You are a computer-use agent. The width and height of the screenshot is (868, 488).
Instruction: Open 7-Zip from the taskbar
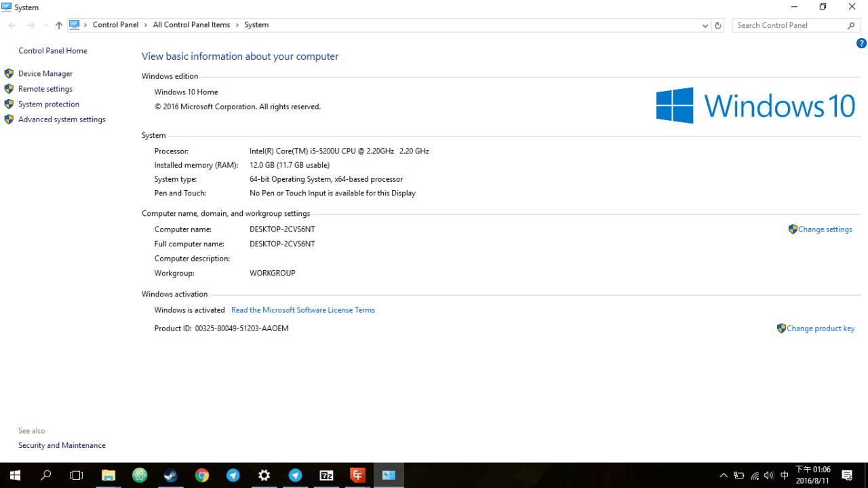tap(326, 475)
